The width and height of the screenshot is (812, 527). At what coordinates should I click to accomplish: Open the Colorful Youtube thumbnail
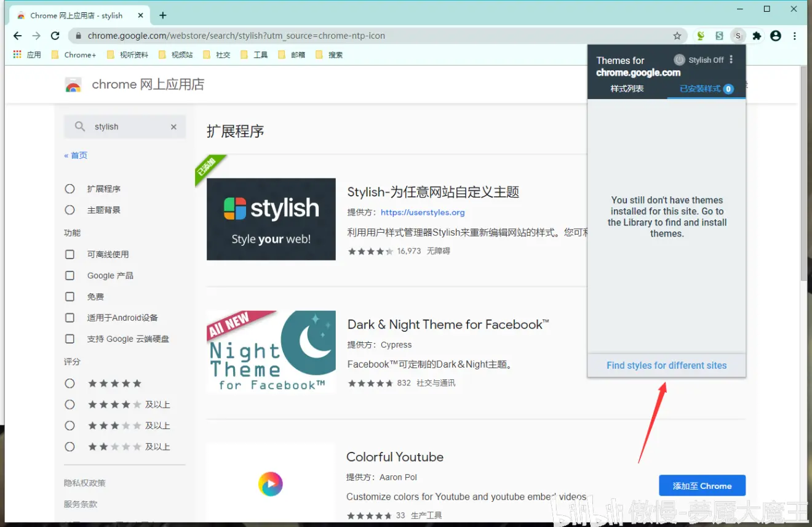[x=271, y=483]
